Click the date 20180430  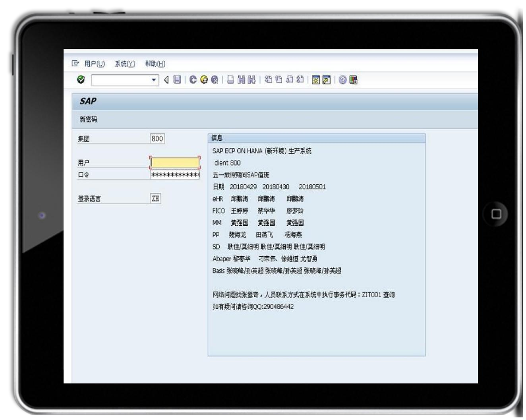276,187
